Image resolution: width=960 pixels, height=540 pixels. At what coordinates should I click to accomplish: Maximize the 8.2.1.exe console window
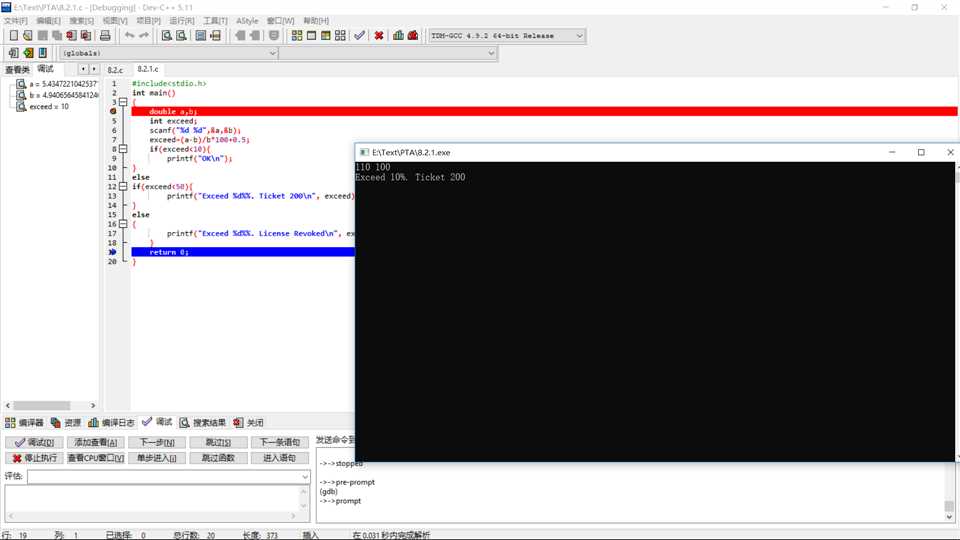tap(921, 152)
